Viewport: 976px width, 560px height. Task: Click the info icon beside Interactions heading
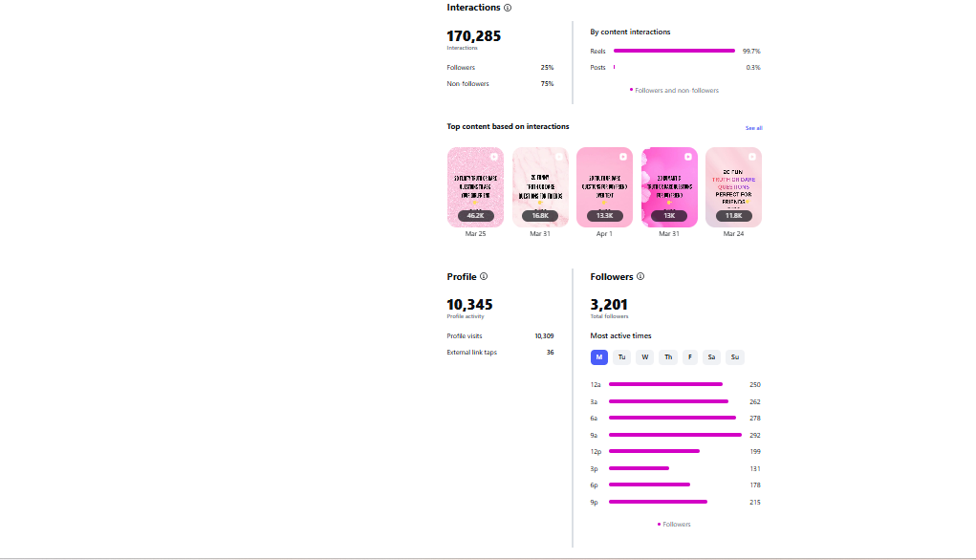tap(508, 8)
